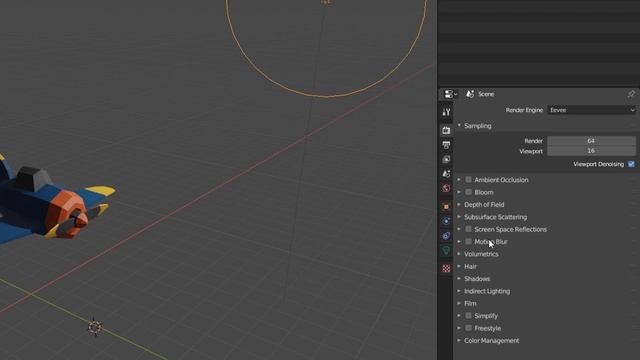Enable the Freestyle checkbox

469,328
